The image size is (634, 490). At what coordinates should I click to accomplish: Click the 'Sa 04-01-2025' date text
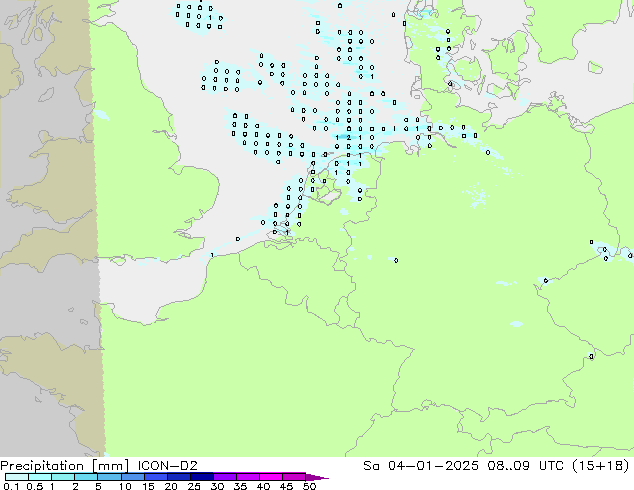click(421, 466)
